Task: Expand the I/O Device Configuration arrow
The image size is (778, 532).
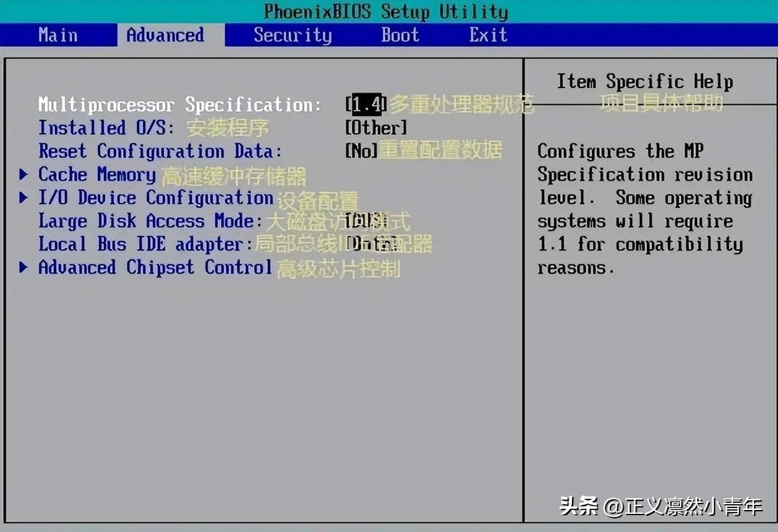Action: point(24,198)
